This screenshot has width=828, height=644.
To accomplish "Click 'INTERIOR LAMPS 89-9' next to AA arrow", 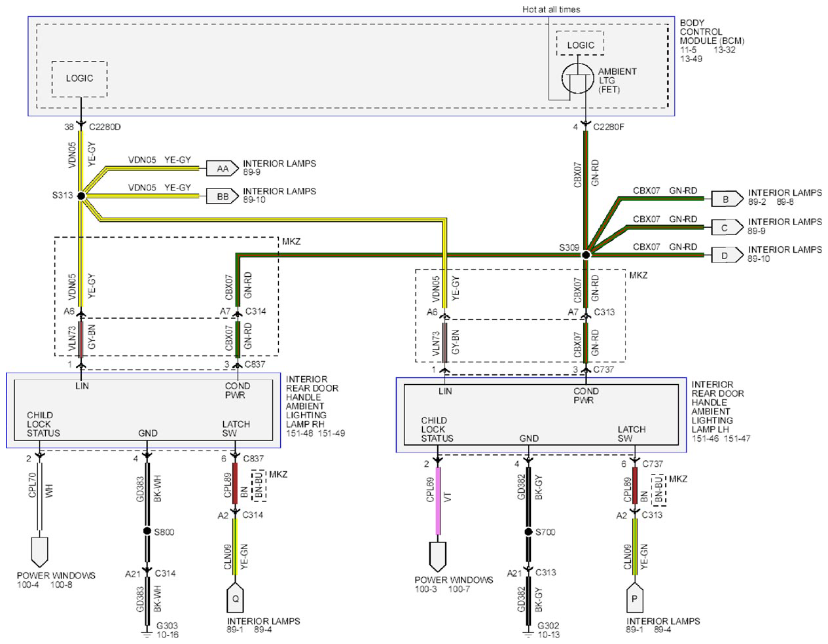I will pos(279,168).
